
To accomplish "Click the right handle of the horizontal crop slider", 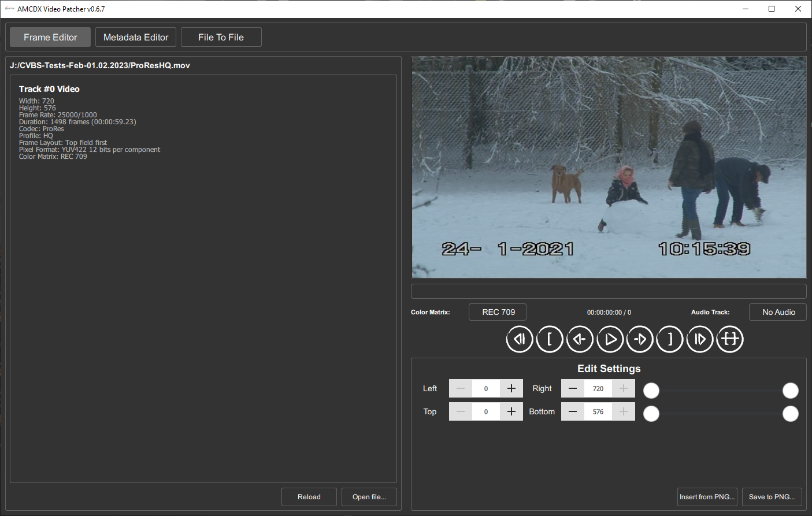I will pos(791,391).
